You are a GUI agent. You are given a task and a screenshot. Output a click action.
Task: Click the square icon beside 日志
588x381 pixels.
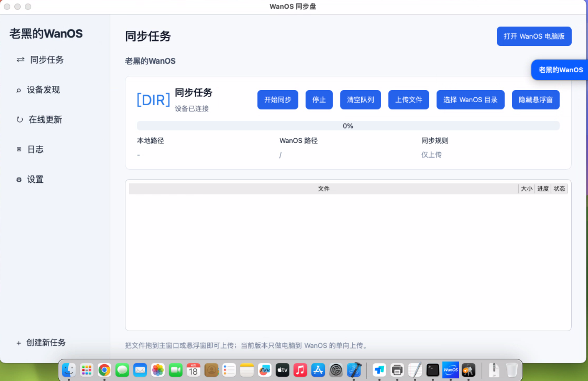[19, 150]
